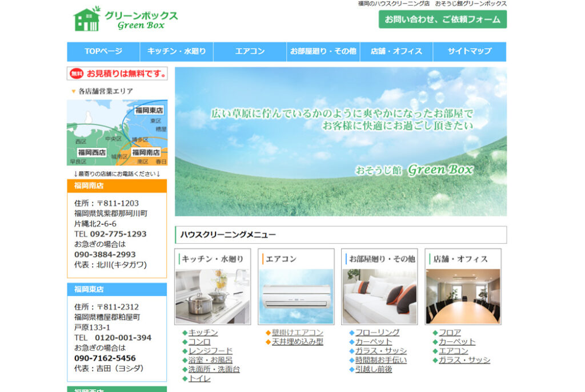Open the フローリング link
This screenshot has width=585, height=392.
377,333
